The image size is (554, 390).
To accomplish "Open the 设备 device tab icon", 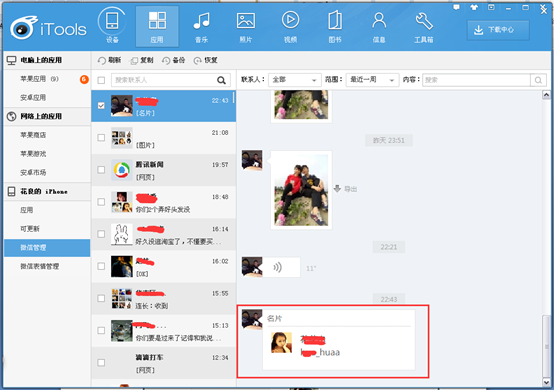I will pos(112,21).
